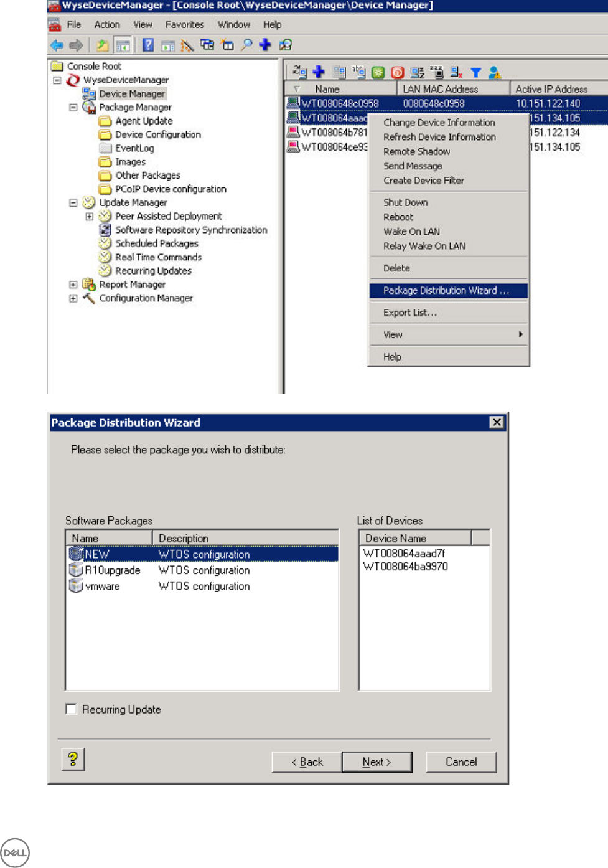
Task: Select Recurring Updates in console tree
Action: 153,271
